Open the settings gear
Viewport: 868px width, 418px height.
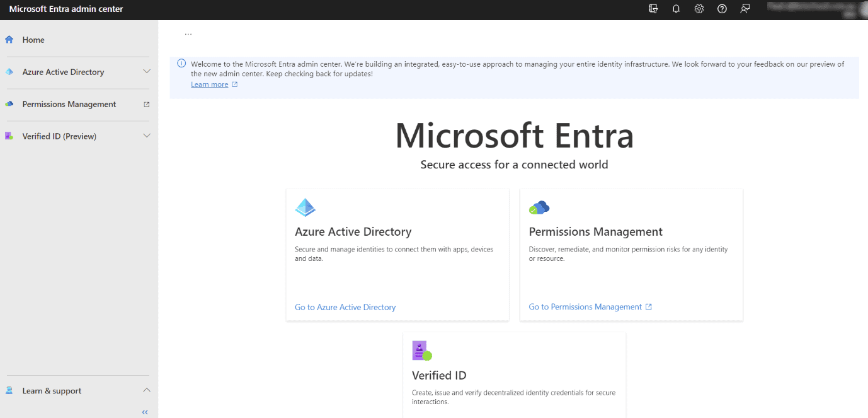(699, 9)
